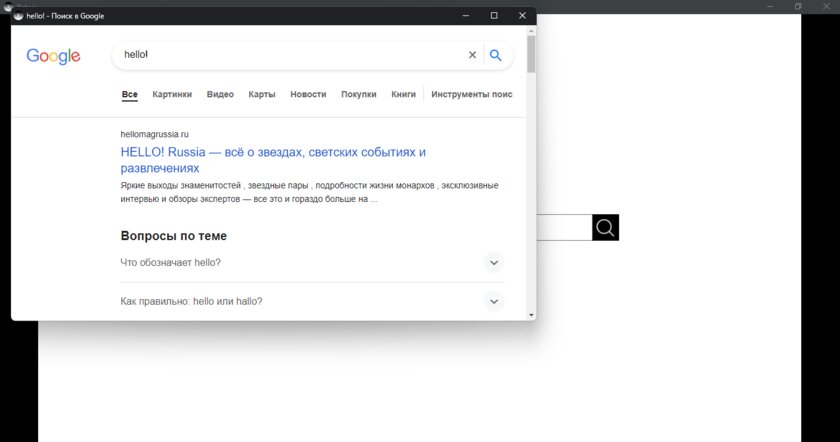840x442 pixels.
Task: Open the HELLO! Russia result link
Action: (x=273, y=160)
